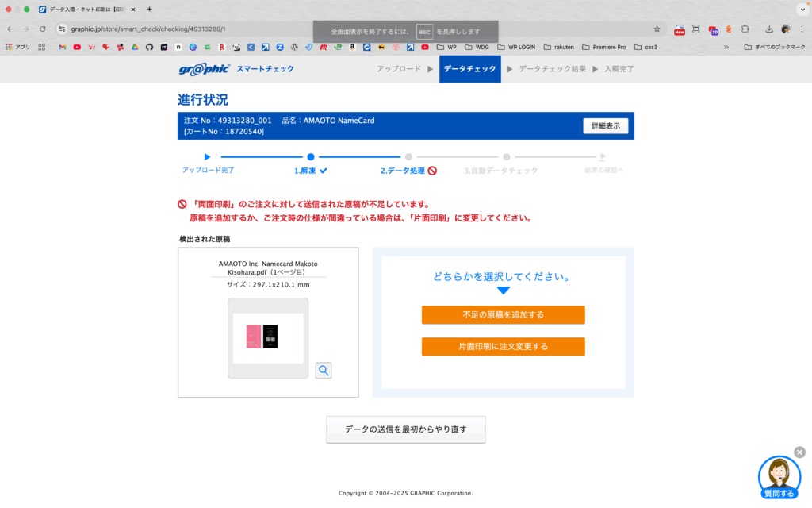Show hidden bookmarks via overflow chevron
The width and height of the screenshot is (812, 508).
tap(726, 47)
